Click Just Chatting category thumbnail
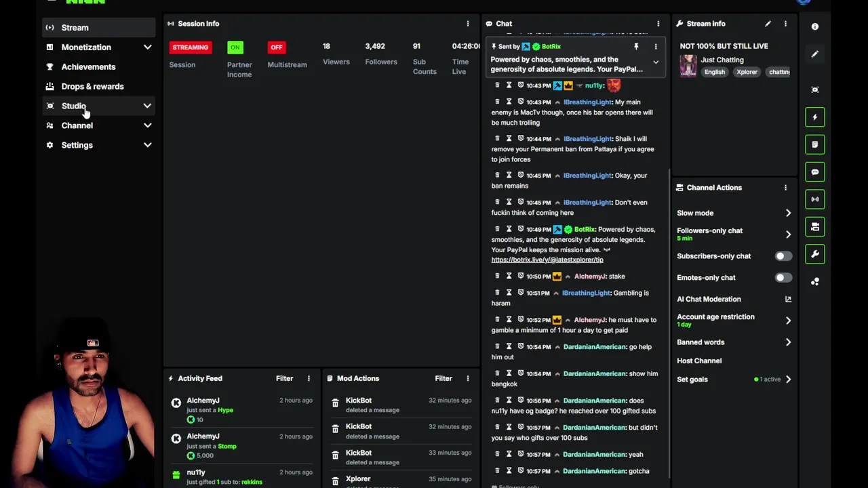This screenshot has height=488, width=868. pyautogui.click(x=688, y=66)
